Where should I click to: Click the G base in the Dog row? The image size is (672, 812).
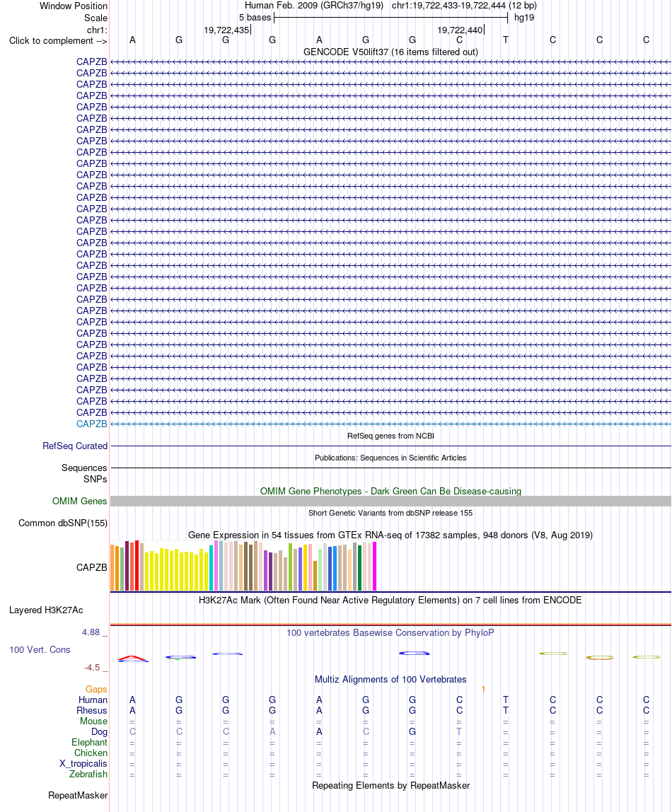click(412, 732)
